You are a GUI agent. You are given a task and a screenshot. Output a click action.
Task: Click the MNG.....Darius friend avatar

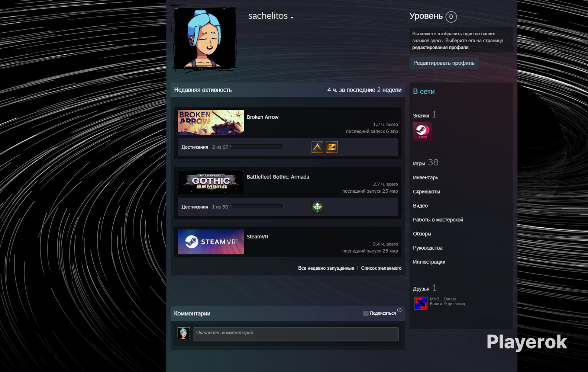(x=421, y=303)
